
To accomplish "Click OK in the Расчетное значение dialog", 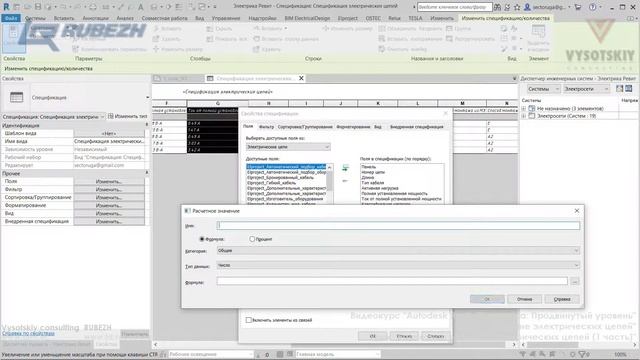I will (487, 299).
